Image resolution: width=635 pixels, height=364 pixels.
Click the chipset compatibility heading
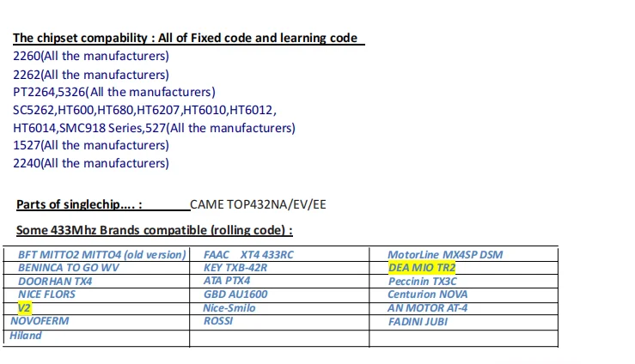(185, 38)
